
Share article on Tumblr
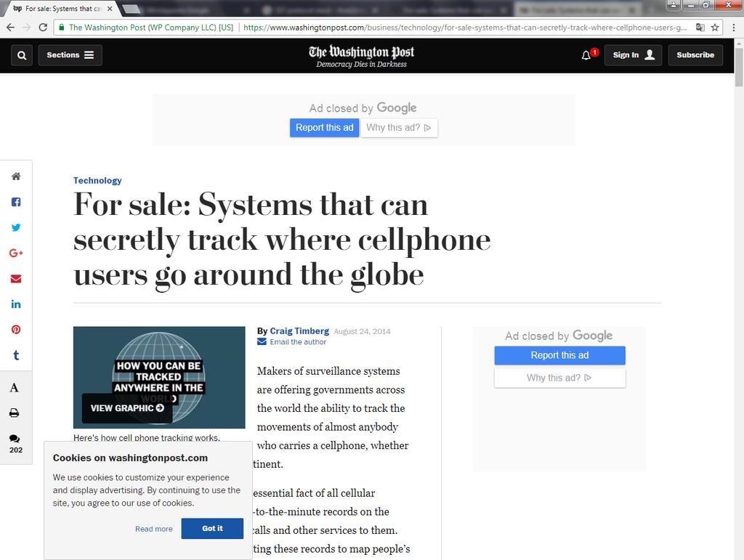16,355
